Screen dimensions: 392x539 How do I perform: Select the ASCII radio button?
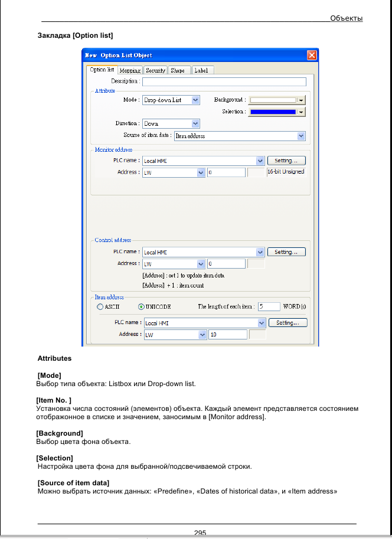(100, 306)
